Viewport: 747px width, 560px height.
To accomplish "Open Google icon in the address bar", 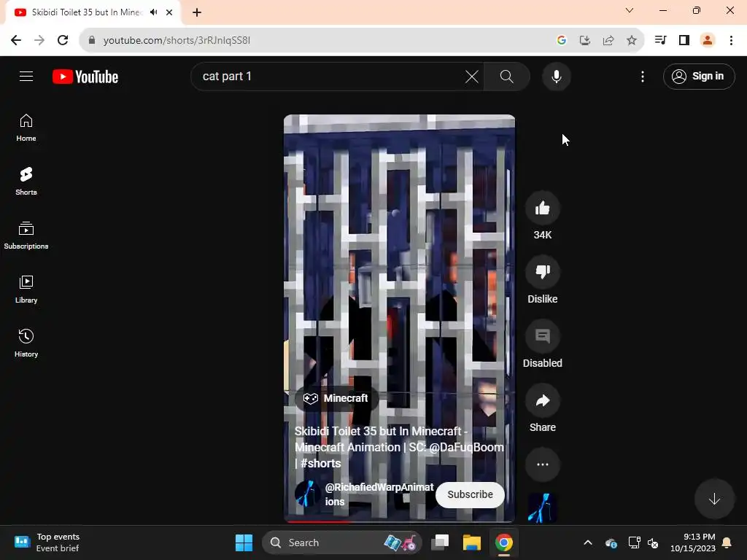I will [562, 40].
